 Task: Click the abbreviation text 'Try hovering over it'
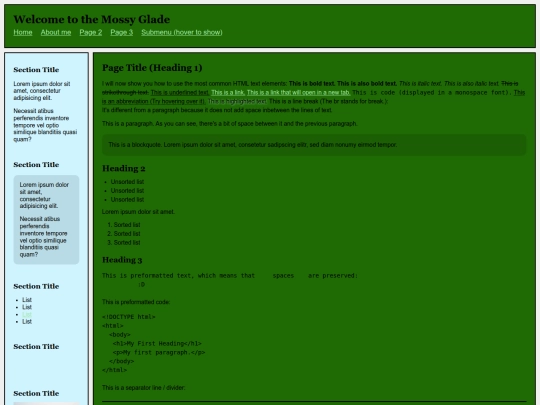click(178, 101)
